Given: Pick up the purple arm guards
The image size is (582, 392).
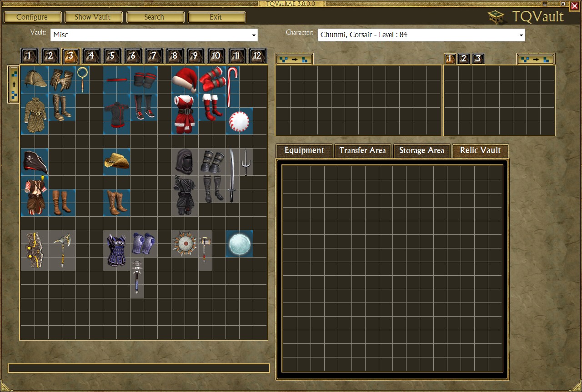Looking at the screenshot, I should [144, 243].
